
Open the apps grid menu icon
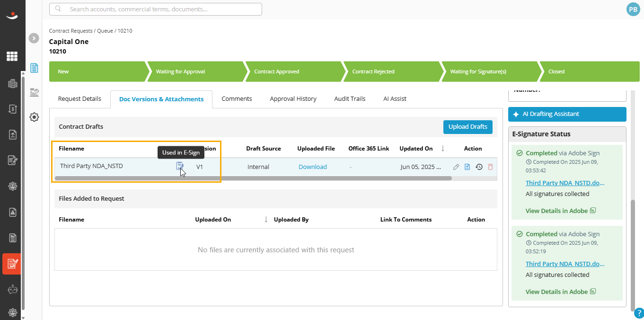[12, 56]
